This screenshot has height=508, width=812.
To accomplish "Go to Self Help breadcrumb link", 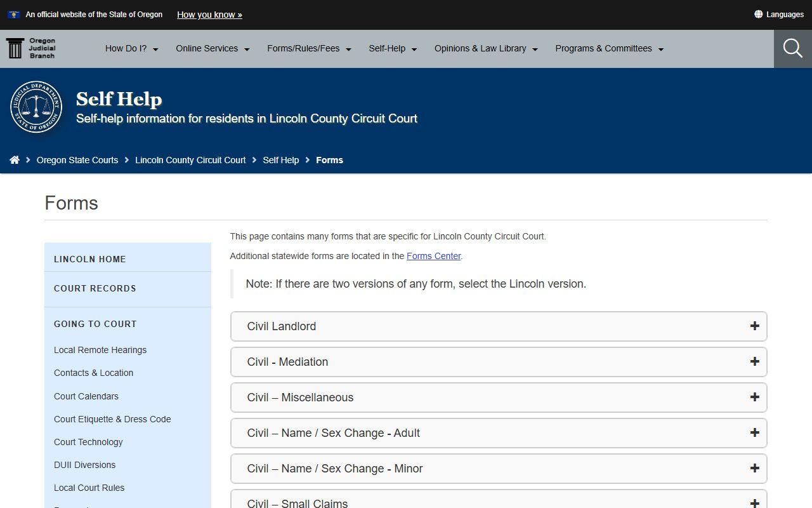I will click(x=281, y=160).
